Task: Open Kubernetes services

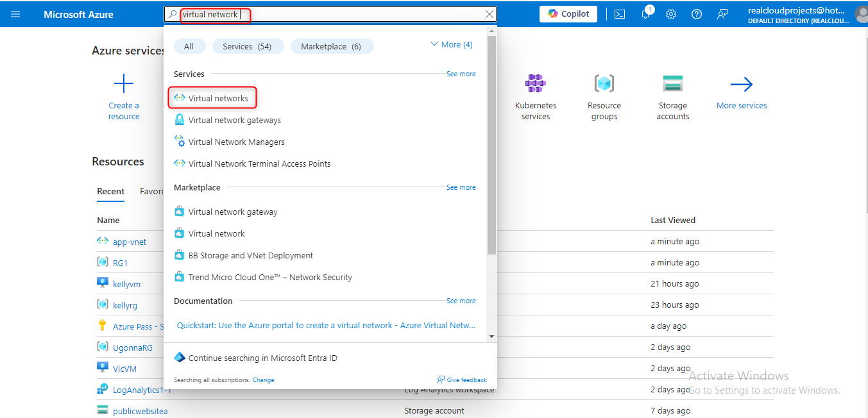Action: coord(536,97)
